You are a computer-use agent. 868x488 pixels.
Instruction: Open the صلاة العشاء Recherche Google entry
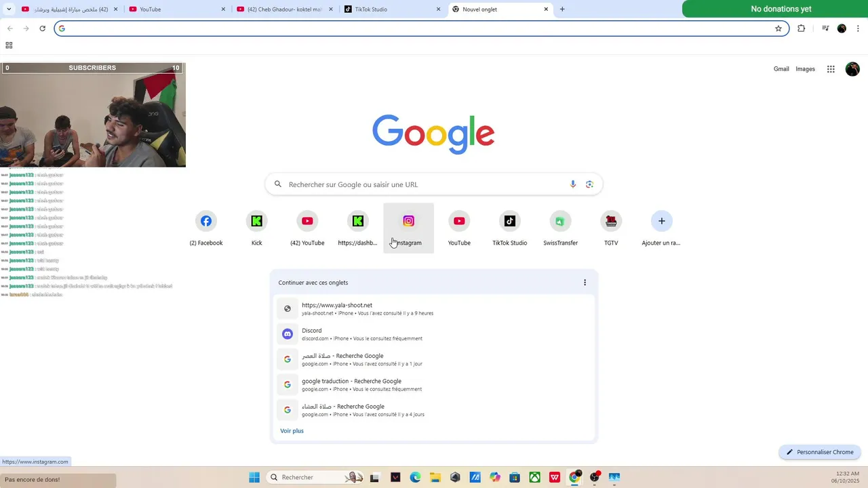[434, 410]
